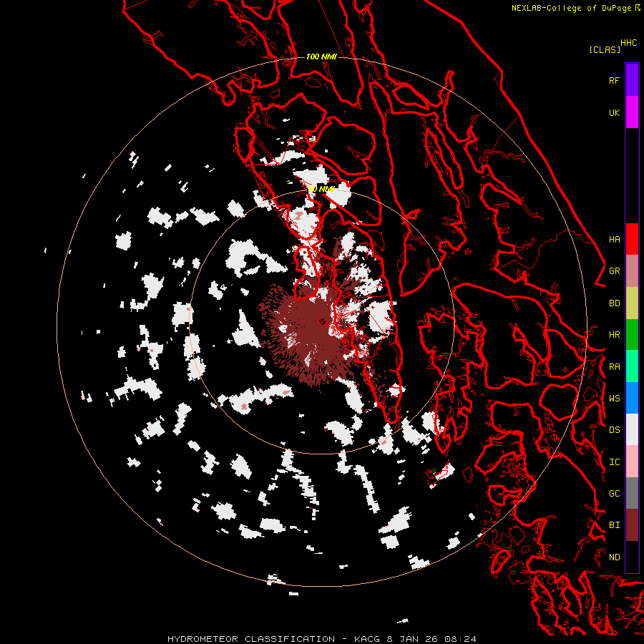Click the RF purple legend swatch

pos(632,80)
